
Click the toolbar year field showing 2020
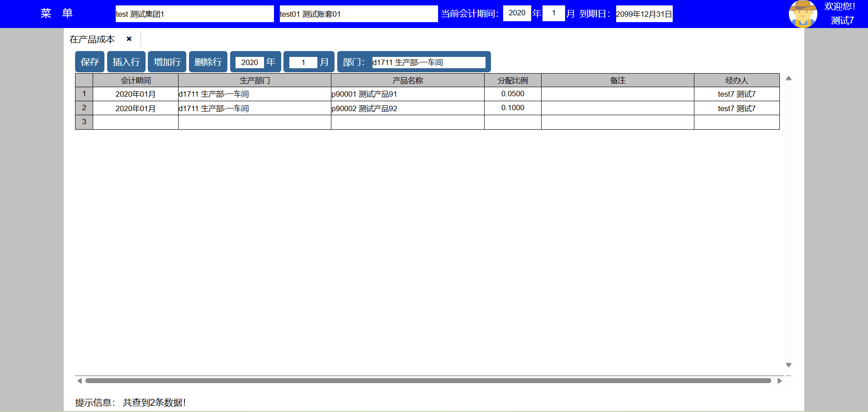tap(250, 62)
